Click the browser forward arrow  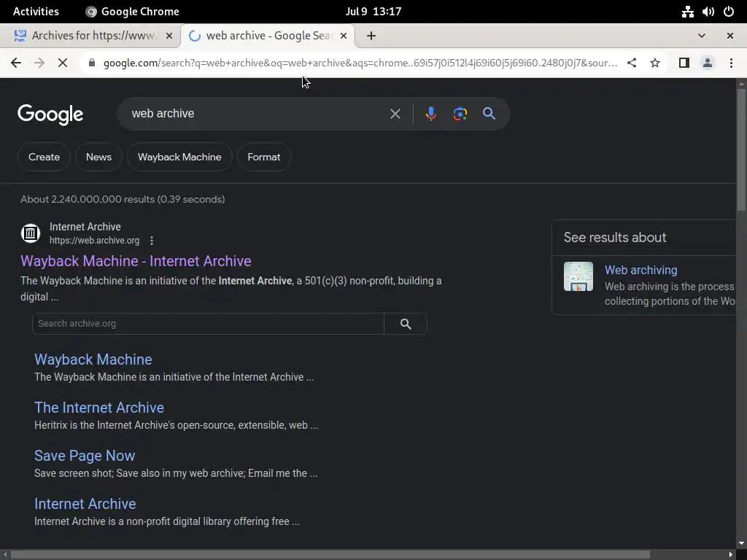click(x=39, y=63)
